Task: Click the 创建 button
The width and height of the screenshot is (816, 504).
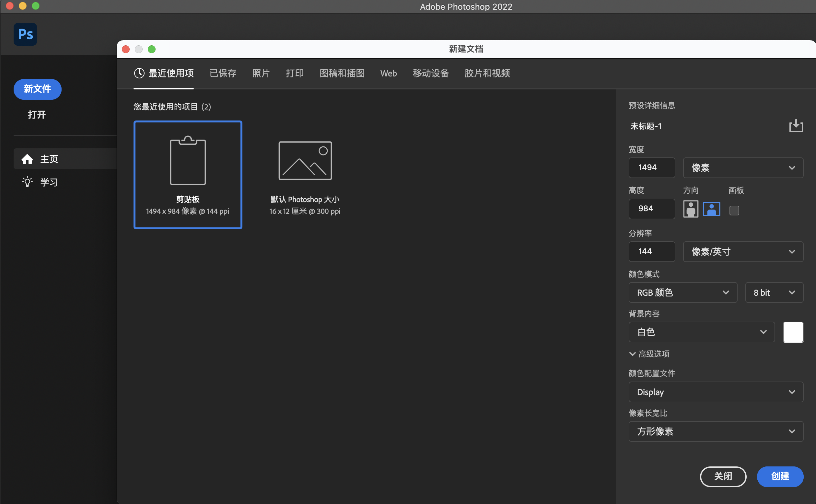Action: [780, 477]
